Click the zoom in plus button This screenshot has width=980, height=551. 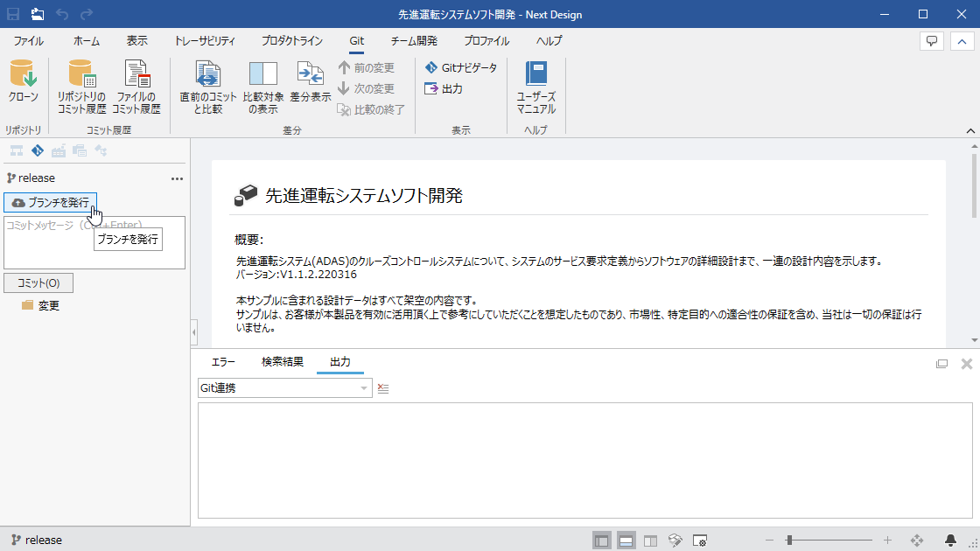coord(887,541)
